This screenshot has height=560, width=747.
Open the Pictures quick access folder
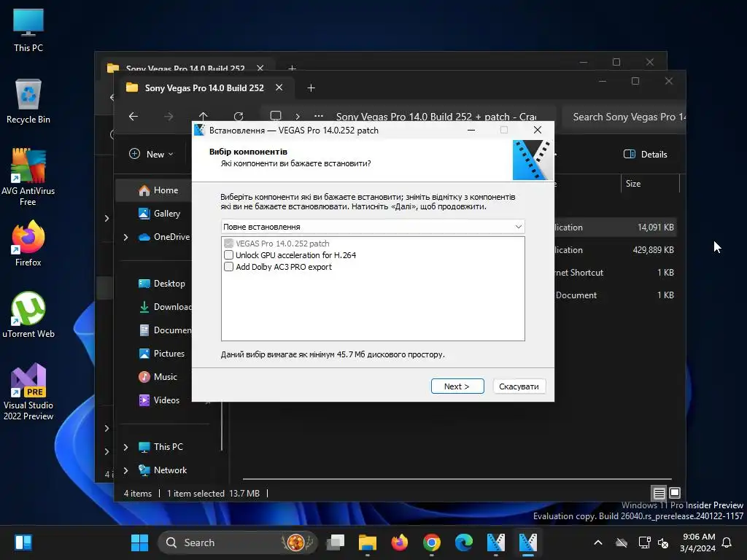point(161,354)
